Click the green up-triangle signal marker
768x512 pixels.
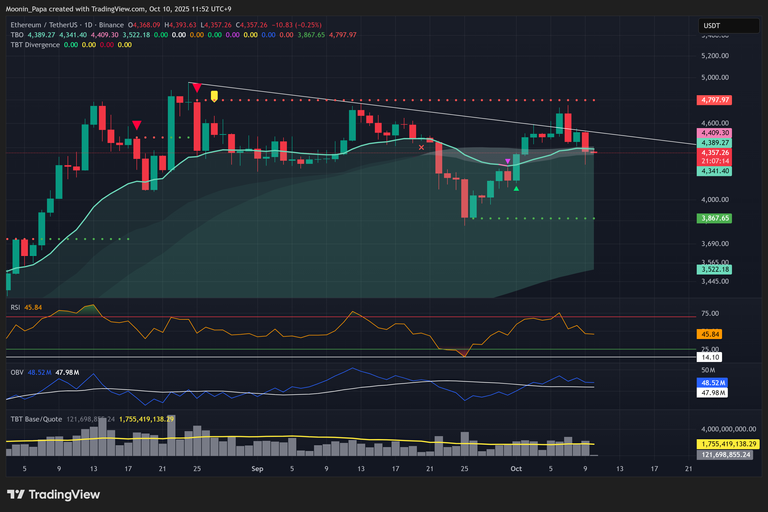coord(516,187)
